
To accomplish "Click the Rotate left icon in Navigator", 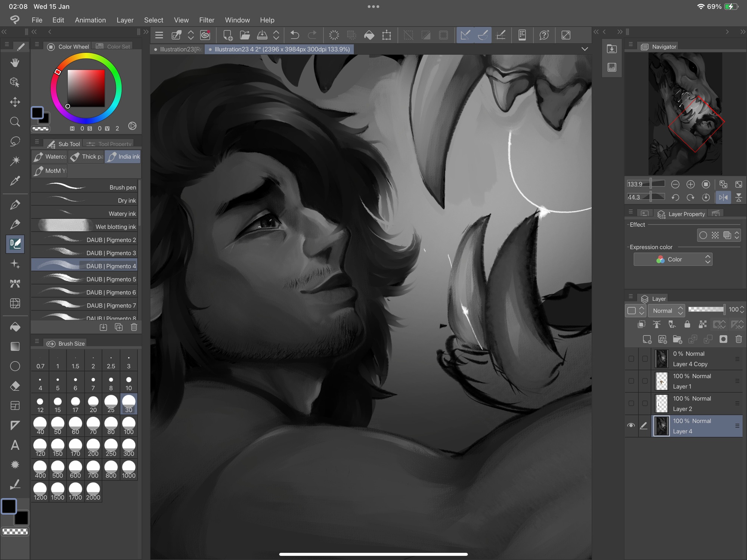I will click(675, 197).
